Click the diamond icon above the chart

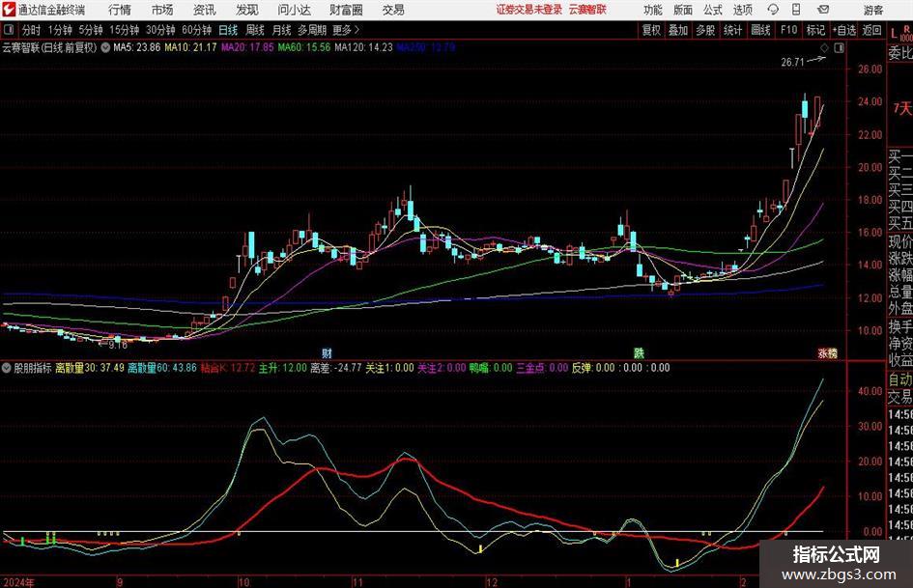[824, 47]
